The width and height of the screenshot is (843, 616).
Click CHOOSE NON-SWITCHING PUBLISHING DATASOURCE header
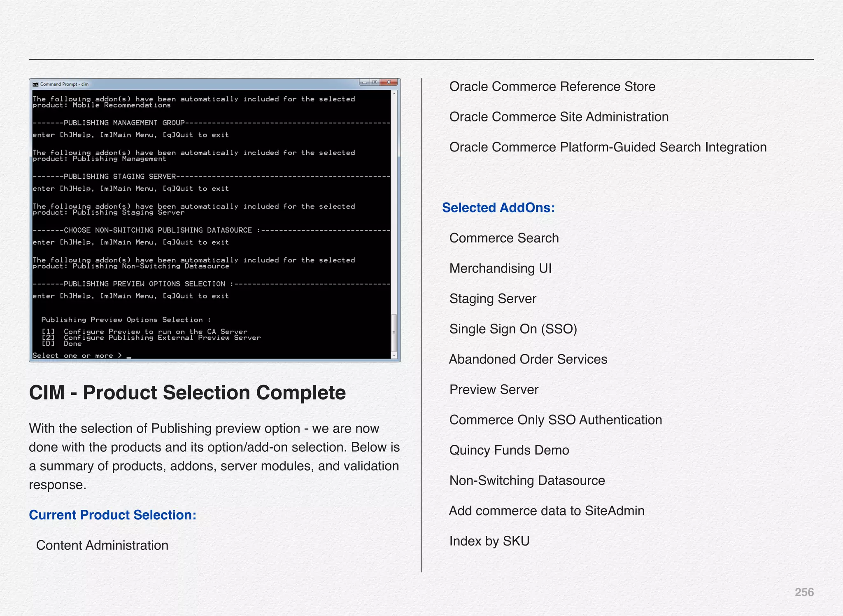coord(211,230)
